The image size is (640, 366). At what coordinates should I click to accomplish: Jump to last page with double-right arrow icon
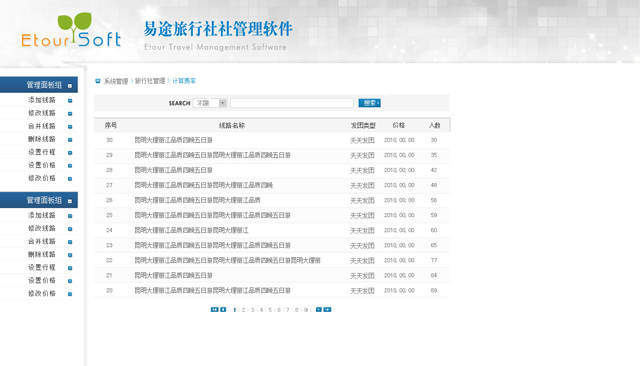click(x=327, y=310)
